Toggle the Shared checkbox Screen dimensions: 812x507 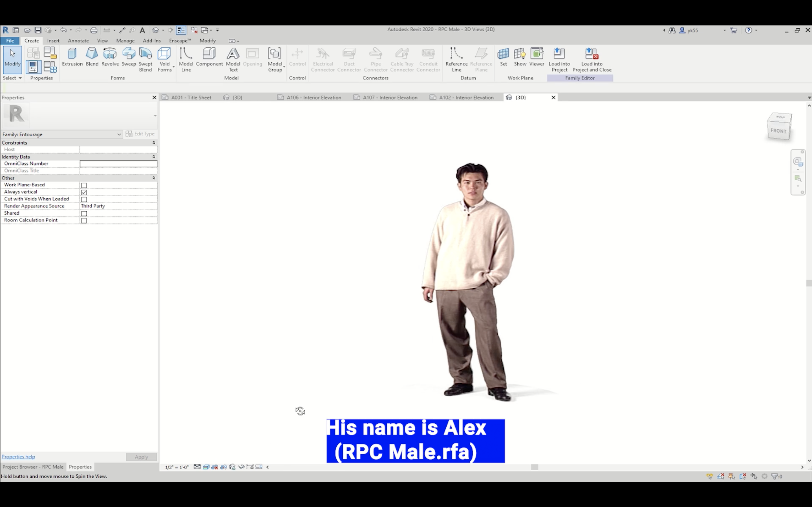point(84,213)
